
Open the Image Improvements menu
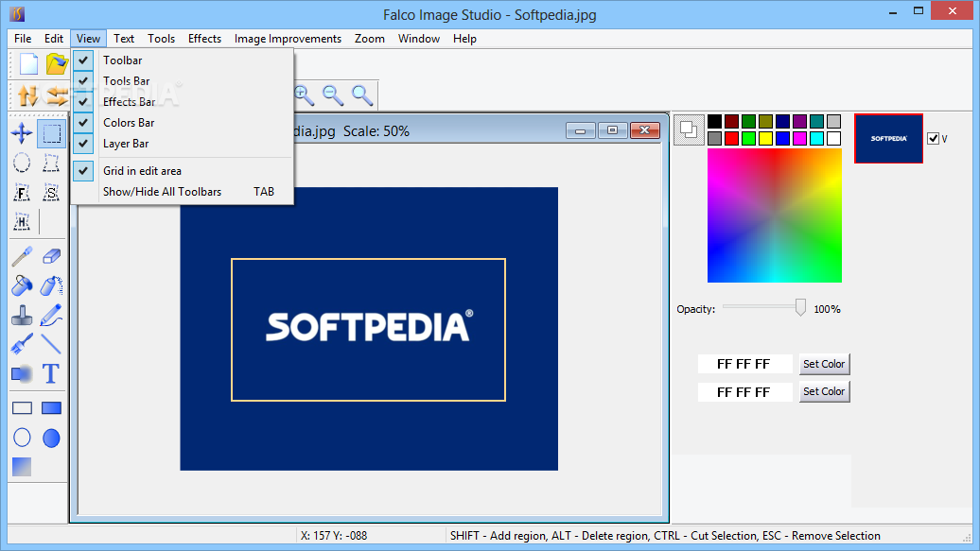click(x=288, y=39)
